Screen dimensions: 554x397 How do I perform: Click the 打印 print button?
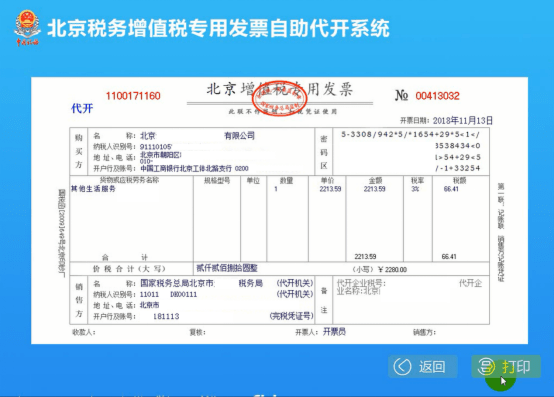tap(506, 367)
